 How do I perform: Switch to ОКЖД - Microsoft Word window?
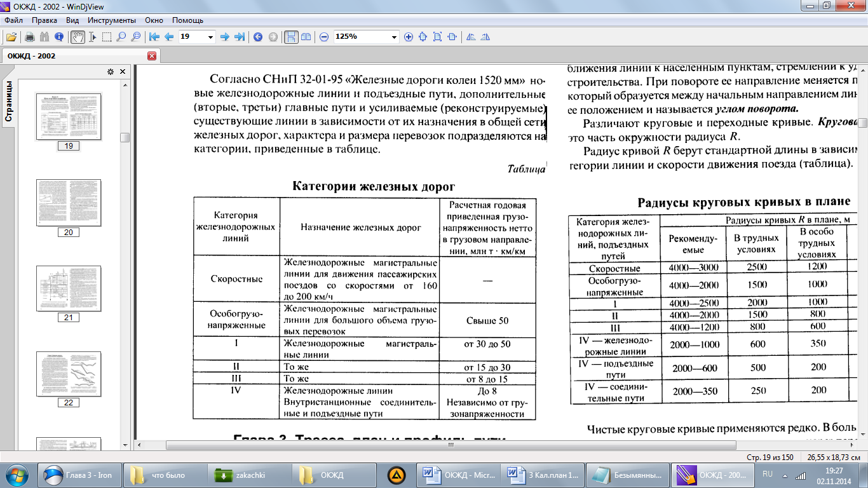click(458, 475)
